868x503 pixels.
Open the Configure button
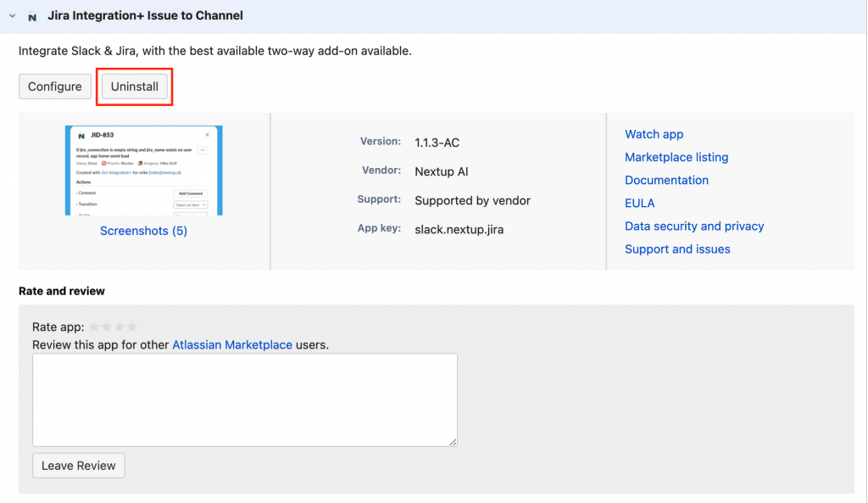pyautogui.click(x=55, y=87)
